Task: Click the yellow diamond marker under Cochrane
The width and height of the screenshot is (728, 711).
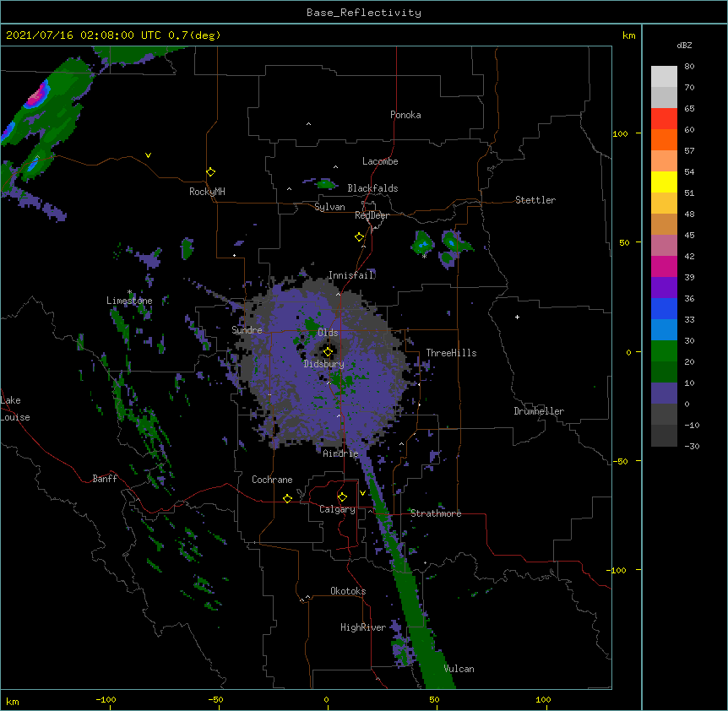Action: tap(287, 498)
